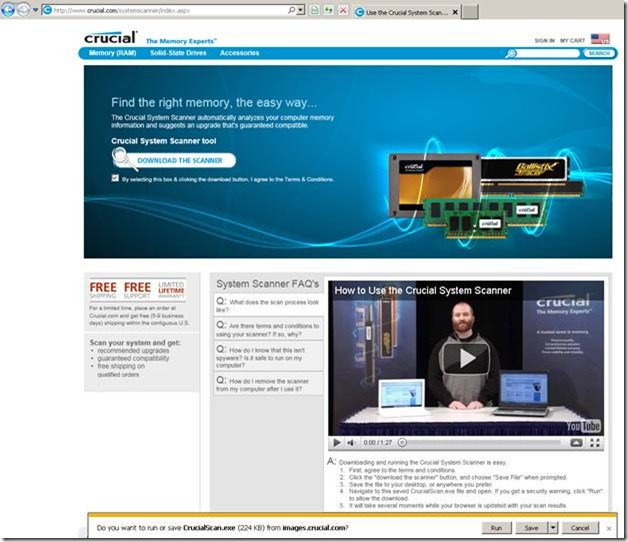The height and width of the screenshot is (542, 628).
Task: Open the Memory (RAM) menu
Action: point(113,53)
